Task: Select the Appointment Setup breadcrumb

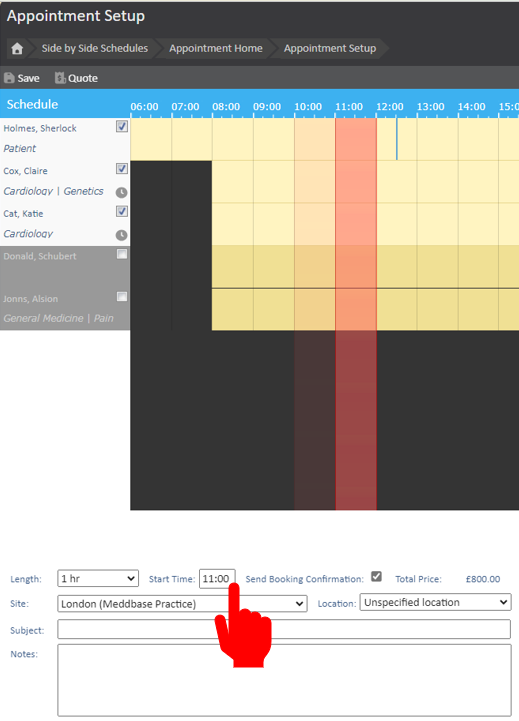Action: [x=330, y=48]
